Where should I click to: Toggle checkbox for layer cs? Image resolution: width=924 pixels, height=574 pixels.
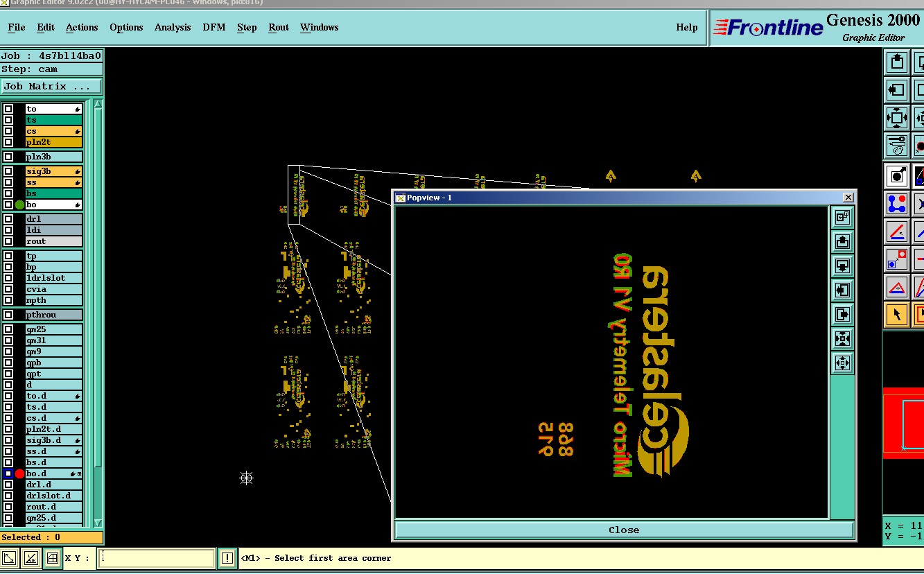(x=8, y=131)
